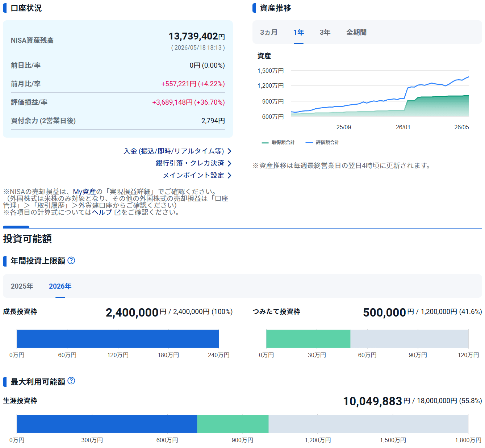This screenshot has width=485, height=448.
Task: Open help icon beside 年間投資上限額
Action: coord(71,260)
